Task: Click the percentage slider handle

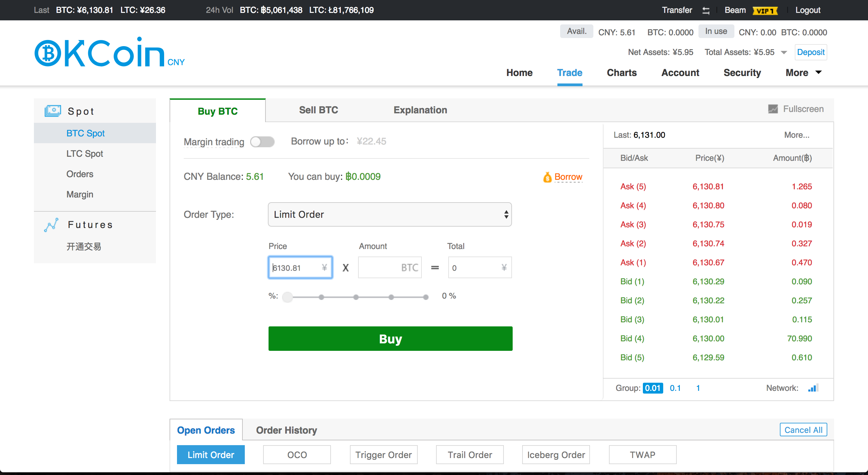Action: (x=288, y=297)
